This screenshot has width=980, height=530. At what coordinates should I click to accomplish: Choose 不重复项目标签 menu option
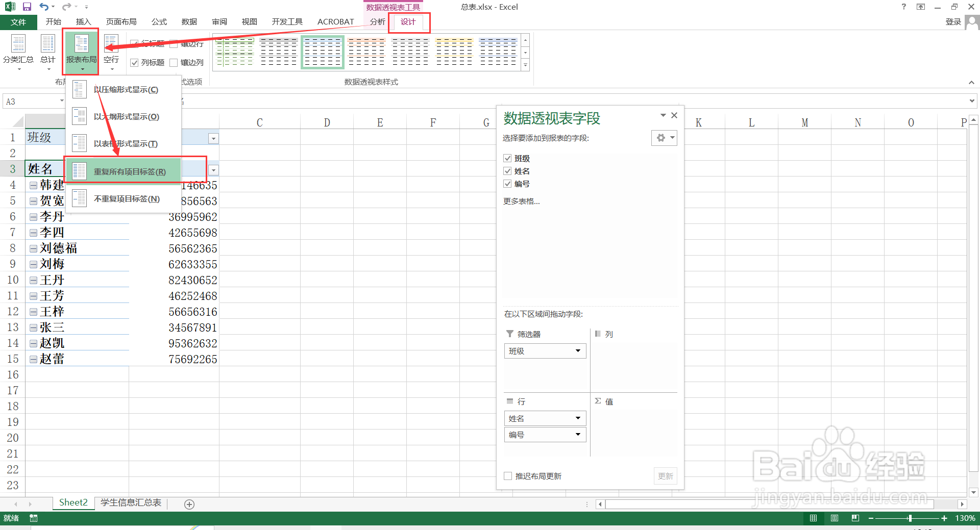[124, 199]
